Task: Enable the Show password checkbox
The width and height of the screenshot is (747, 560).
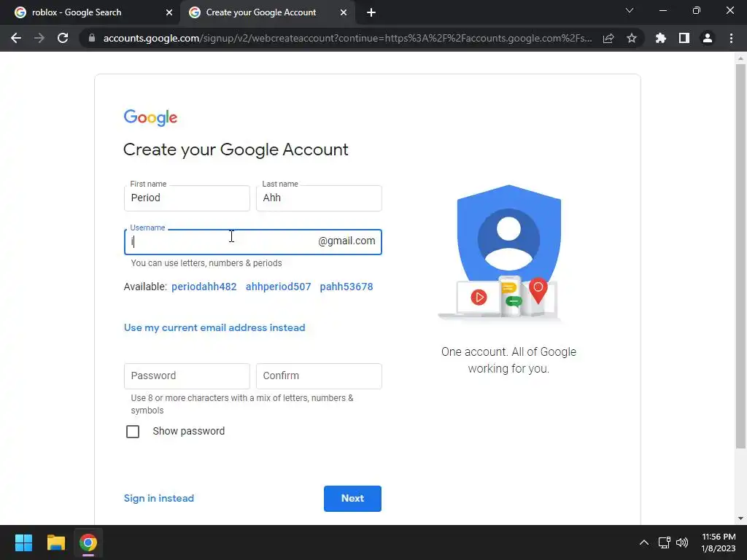Action: 133,432
